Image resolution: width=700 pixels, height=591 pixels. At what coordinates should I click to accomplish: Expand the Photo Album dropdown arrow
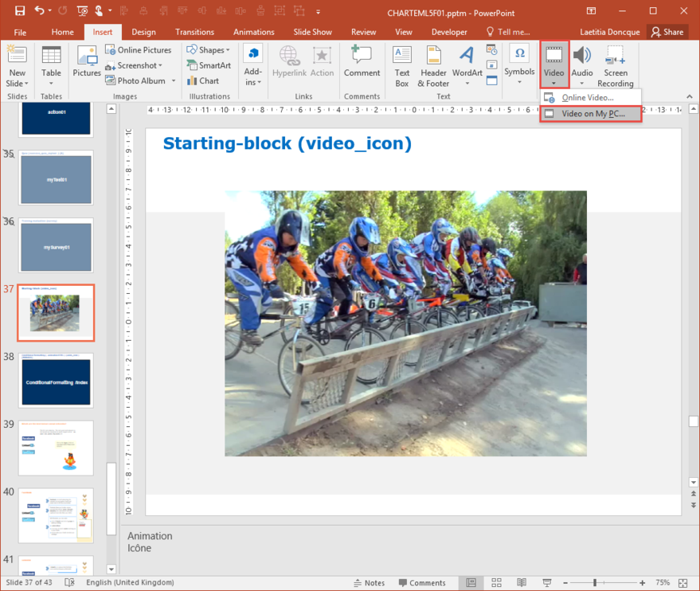pos(174,81)
